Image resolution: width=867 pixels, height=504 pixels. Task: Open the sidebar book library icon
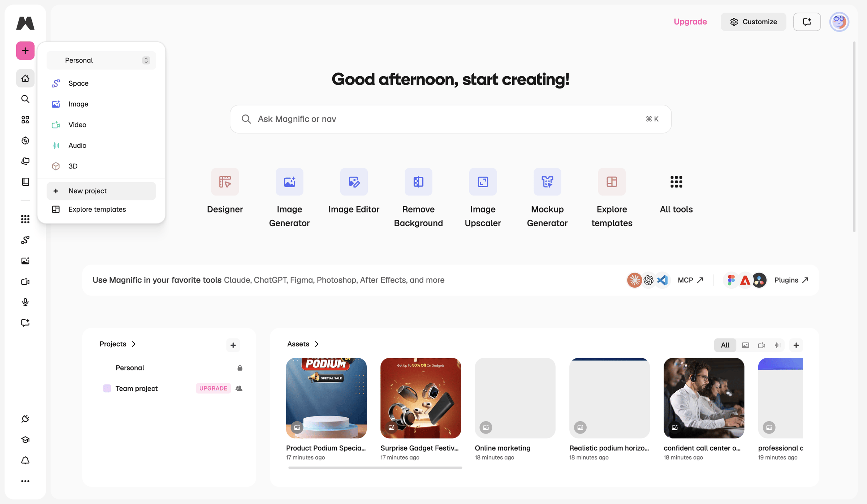[25, 182]
